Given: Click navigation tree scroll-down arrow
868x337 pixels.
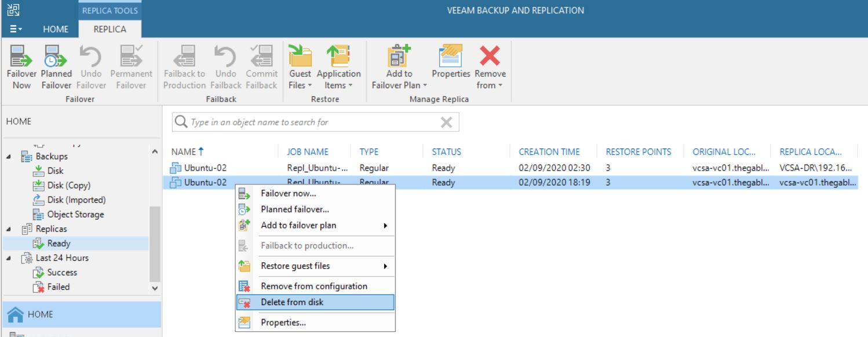Looking at the screenshot, I should (x=154, y=287).
